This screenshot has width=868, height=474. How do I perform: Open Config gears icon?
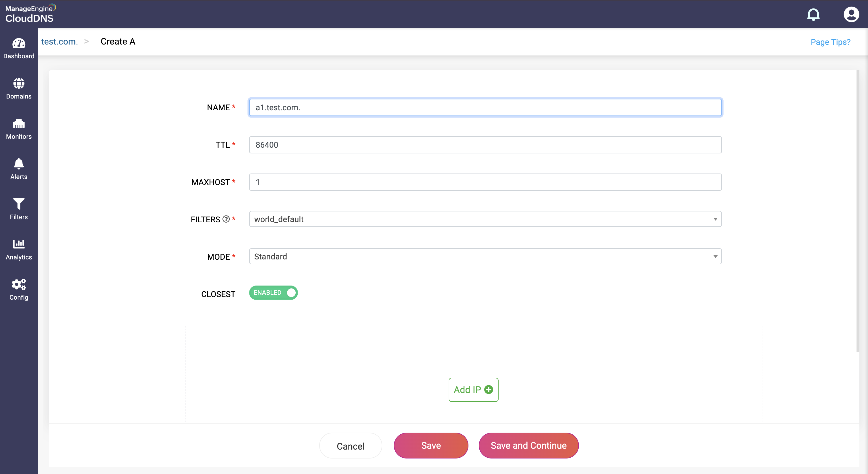point(19,284)
